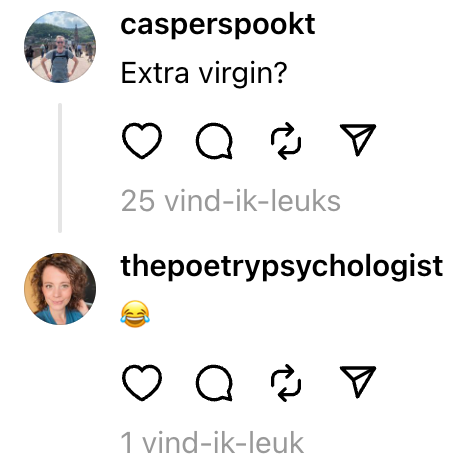The width and height of the screenshot is (457, 464).
Task: View the 25 vind-ik-leuks list
Action: pyautogui.click(x=231, y=201)
